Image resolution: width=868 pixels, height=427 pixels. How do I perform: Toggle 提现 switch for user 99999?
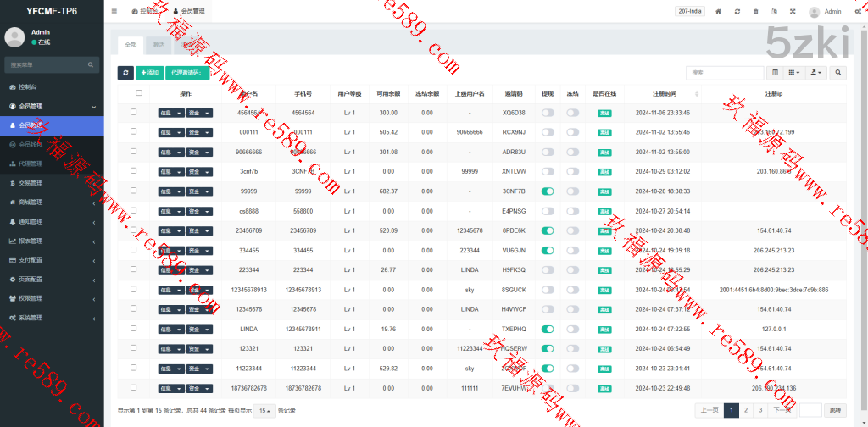[x=548, y=191]
